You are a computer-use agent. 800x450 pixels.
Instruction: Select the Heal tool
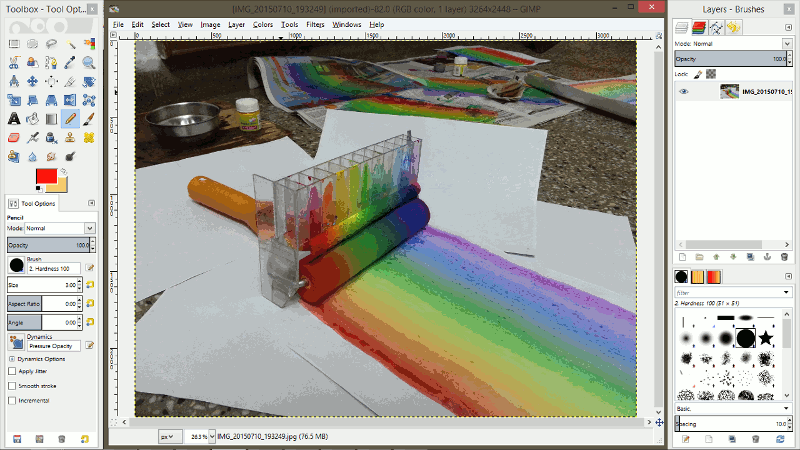coord(89,138)
